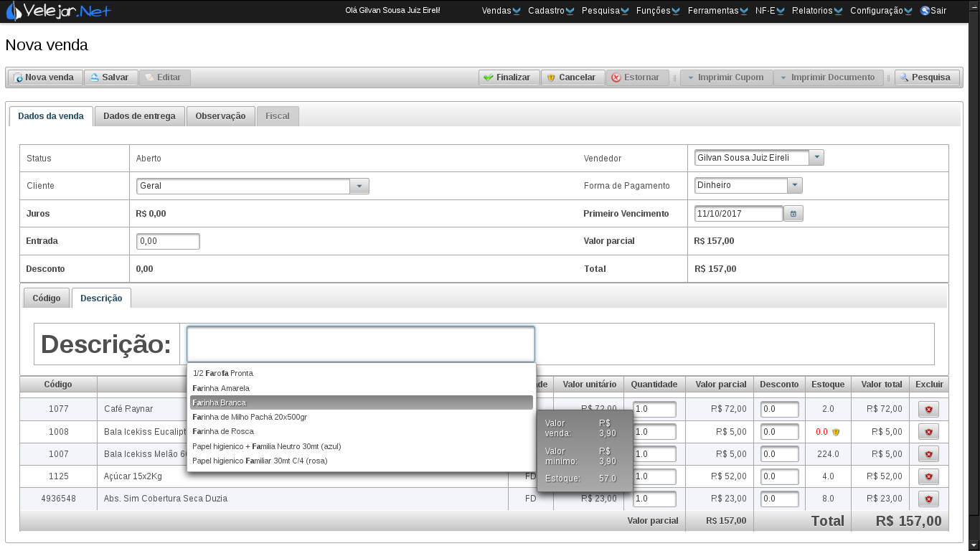The width and height of the screenshot is (980, 551).
Task: Expand the Forma de Pagamento dropdown
Action: [x=794, y=185]
